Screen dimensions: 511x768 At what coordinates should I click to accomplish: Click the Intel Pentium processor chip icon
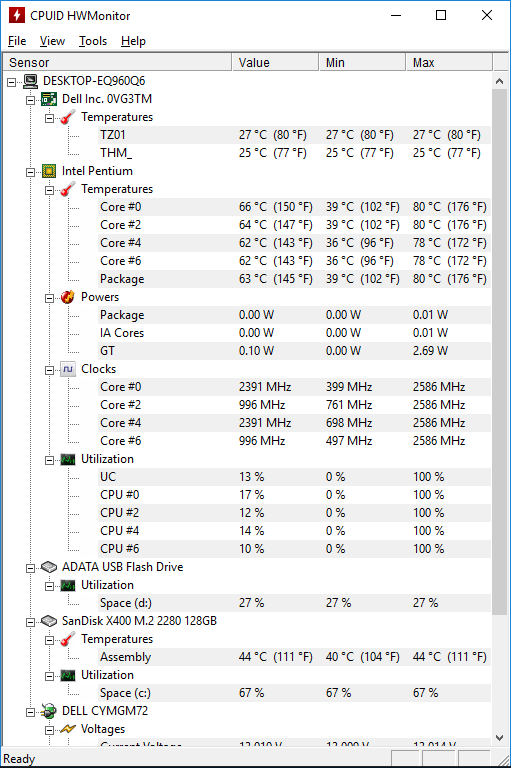tap(49, 171)
